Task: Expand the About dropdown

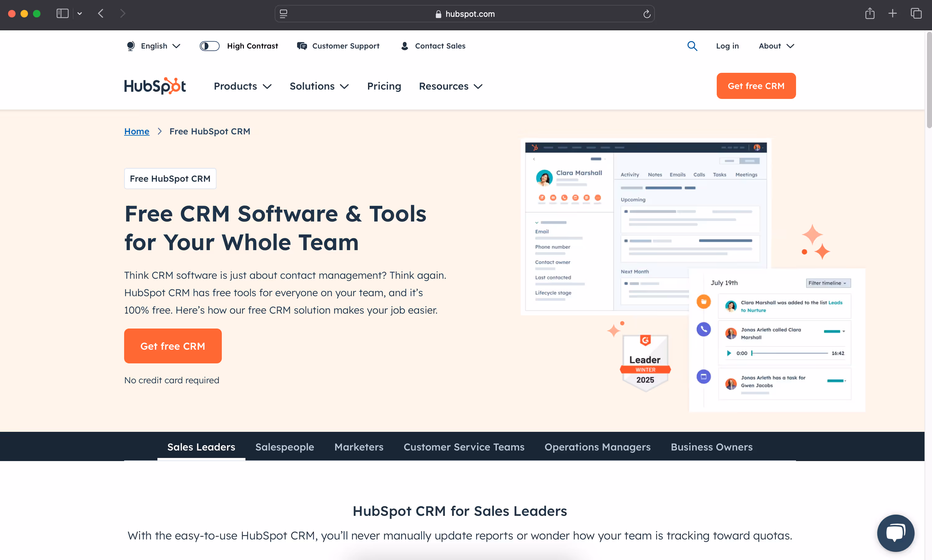Action: tap(776, 46)
